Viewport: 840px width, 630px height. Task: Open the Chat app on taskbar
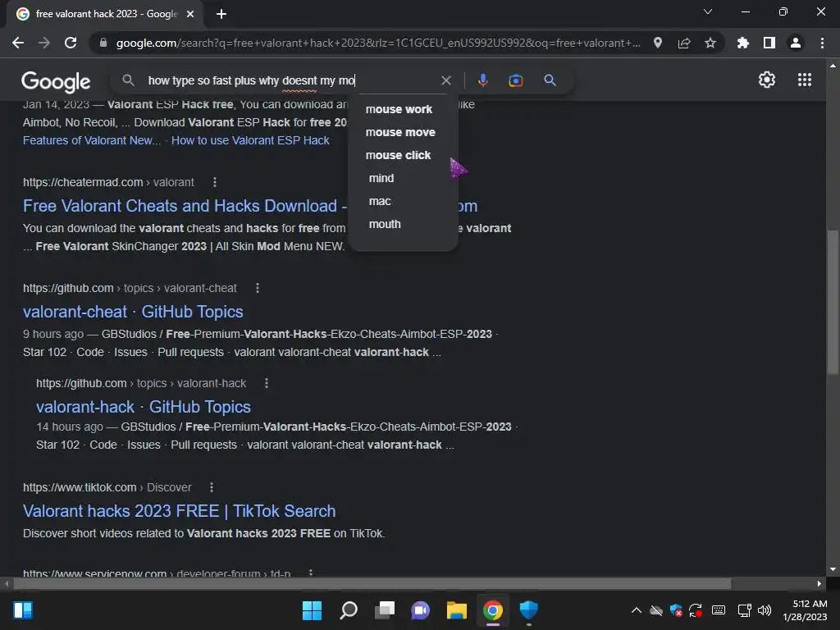[421, 610]
